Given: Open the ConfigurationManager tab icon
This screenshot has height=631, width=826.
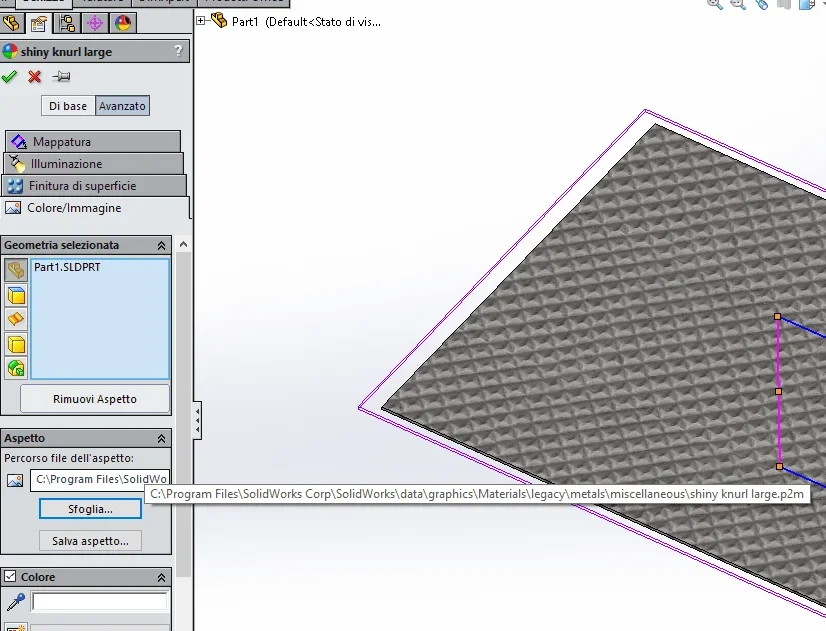Looking at the screenshot, I should point(67,23).
